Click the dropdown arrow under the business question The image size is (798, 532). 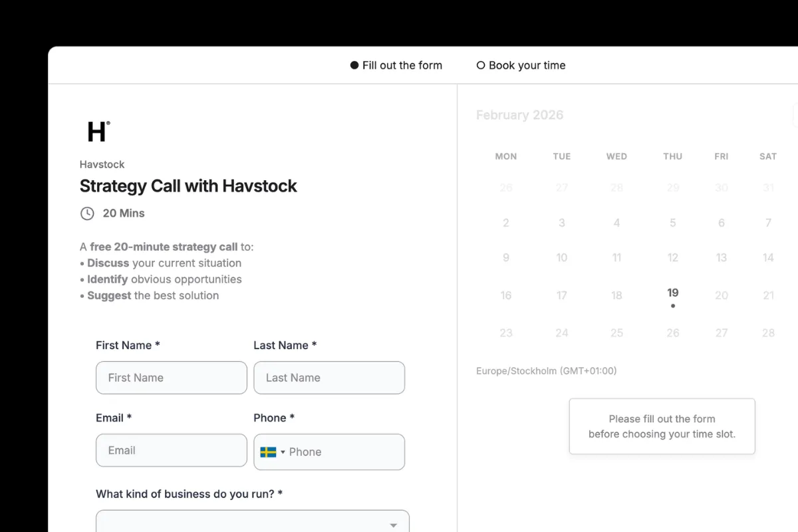[x=394, y=525]
